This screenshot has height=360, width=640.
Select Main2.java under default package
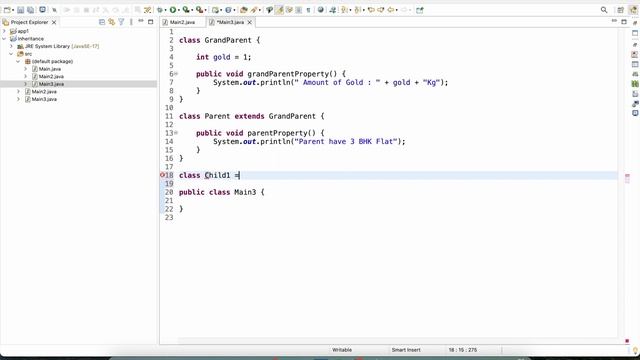51,76
